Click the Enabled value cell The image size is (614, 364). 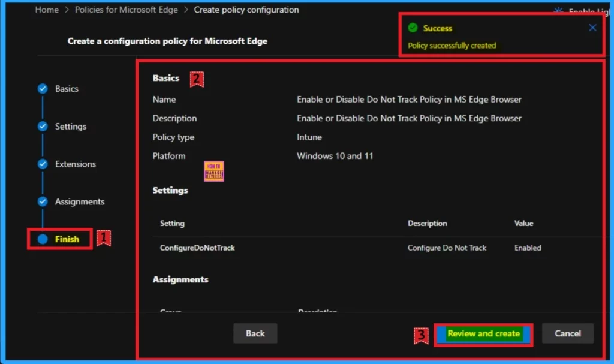528,248
